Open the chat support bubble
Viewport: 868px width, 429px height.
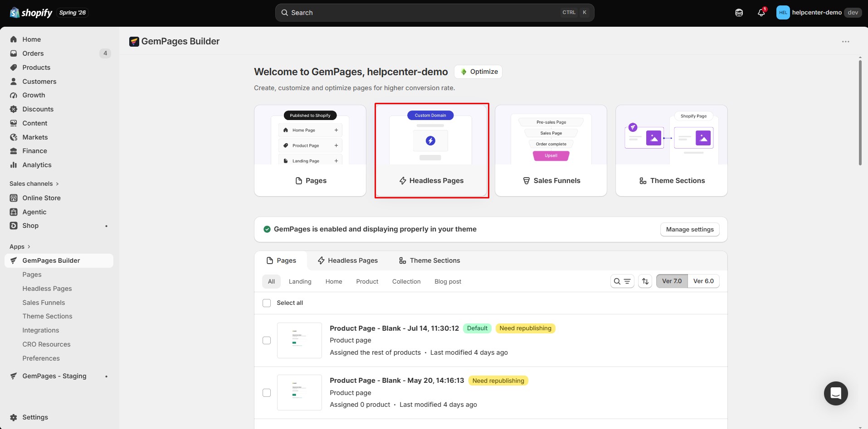pyautogui.click(x=836, y=393)
